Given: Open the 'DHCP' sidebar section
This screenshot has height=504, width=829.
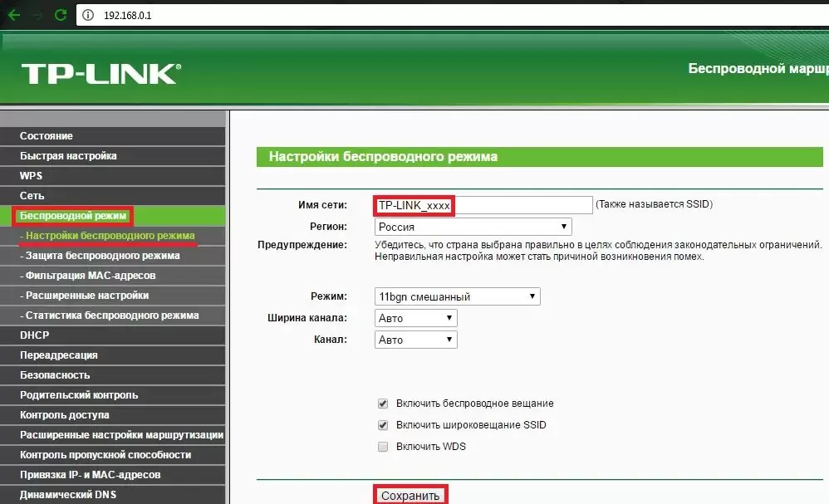Looking at the screenshot, I should [x=35, y=335].
